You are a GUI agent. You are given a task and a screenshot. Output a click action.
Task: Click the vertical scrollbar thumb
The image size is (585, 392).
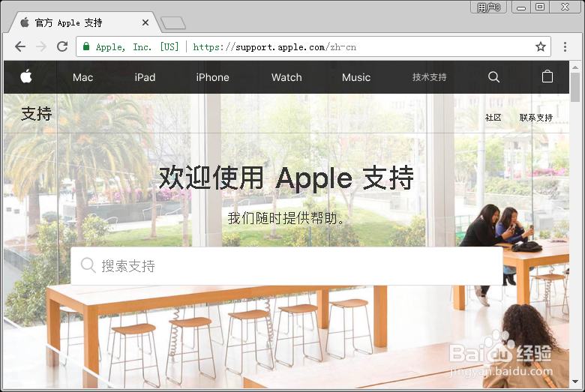click(x=575, y=87)
